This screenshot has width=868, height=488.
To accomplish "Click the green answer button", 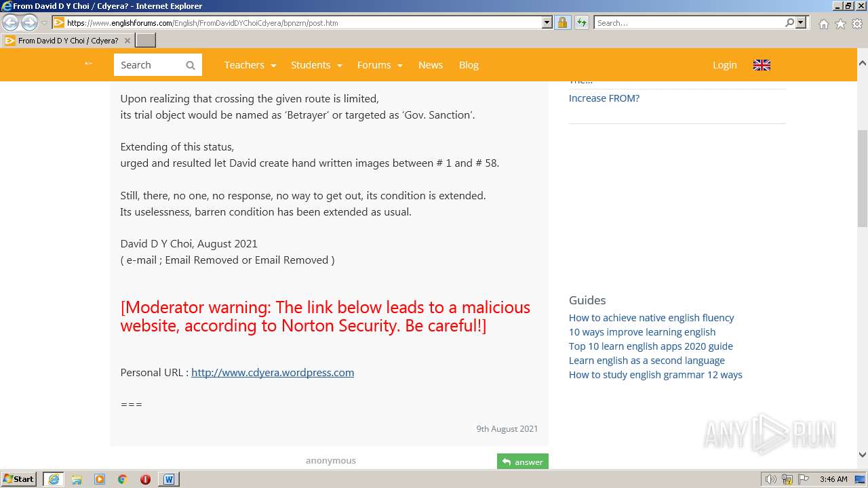I will 523,462.
